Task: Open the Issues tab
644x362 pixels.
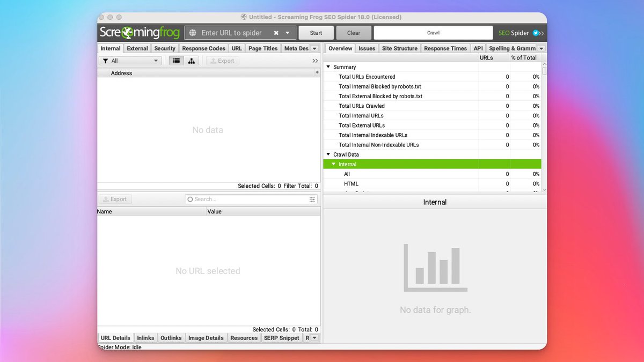Action: tap(367, 48)
